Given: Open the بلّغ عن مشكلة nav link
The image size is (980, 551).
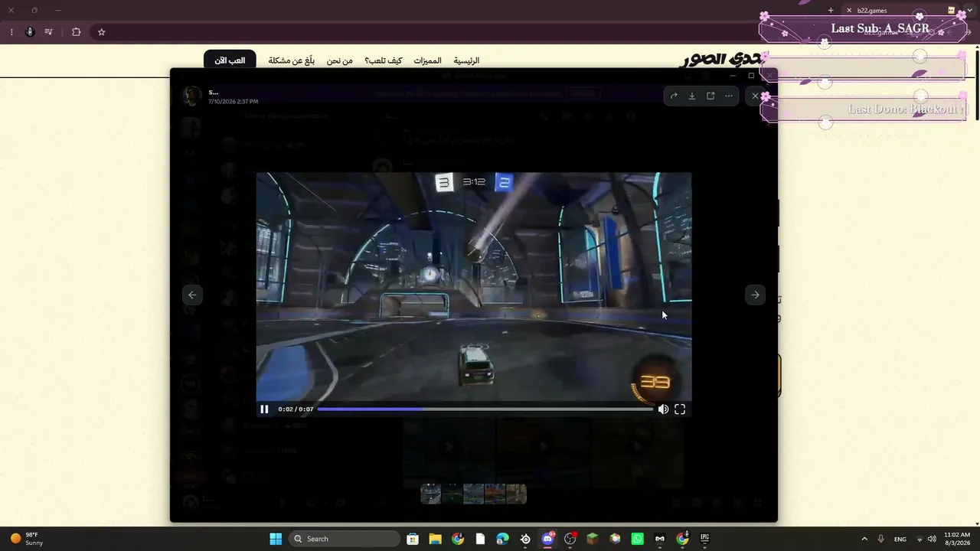Looking at the screenshot, I should point(292,60).
